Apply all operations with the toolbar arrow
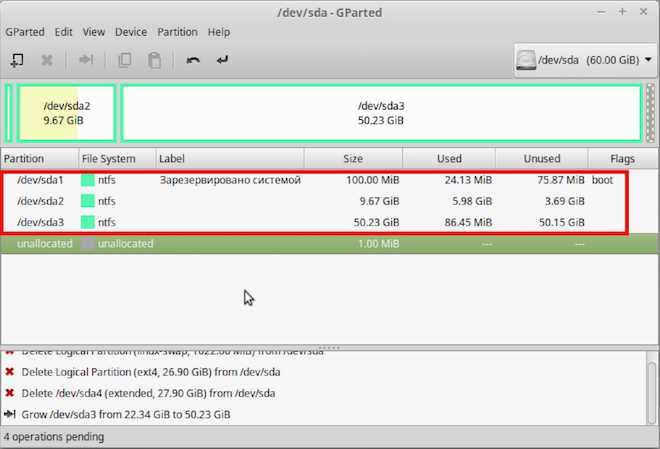 pyautogui.click(x=222, y=60)
